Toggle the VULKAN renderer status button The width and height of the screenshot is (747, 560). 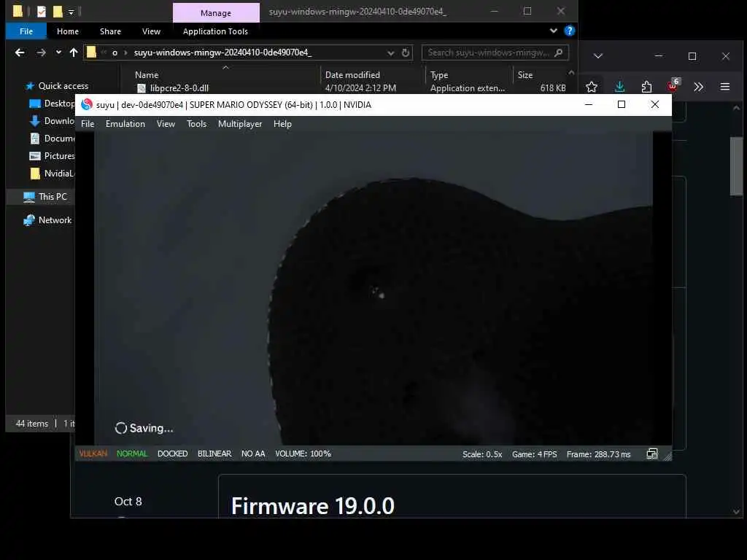tap(93, 454)
